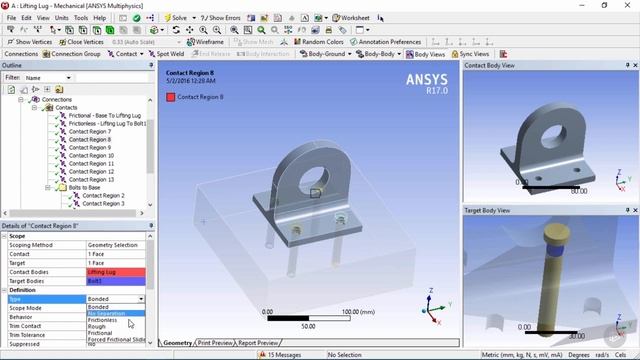Toggle Show Vertices
The height and width of the screenshot is (360, 640).
click(x=29, y=42)
